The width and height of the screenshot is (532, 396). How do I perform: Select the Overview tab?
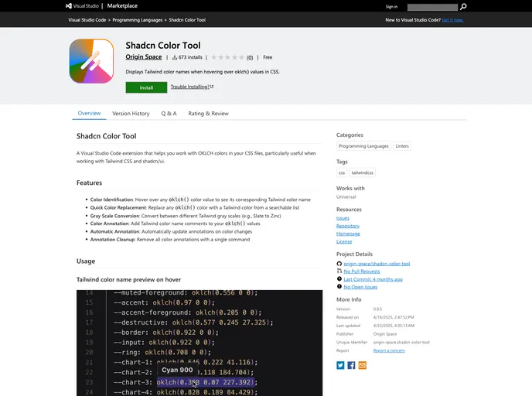[x=89, y=114]
